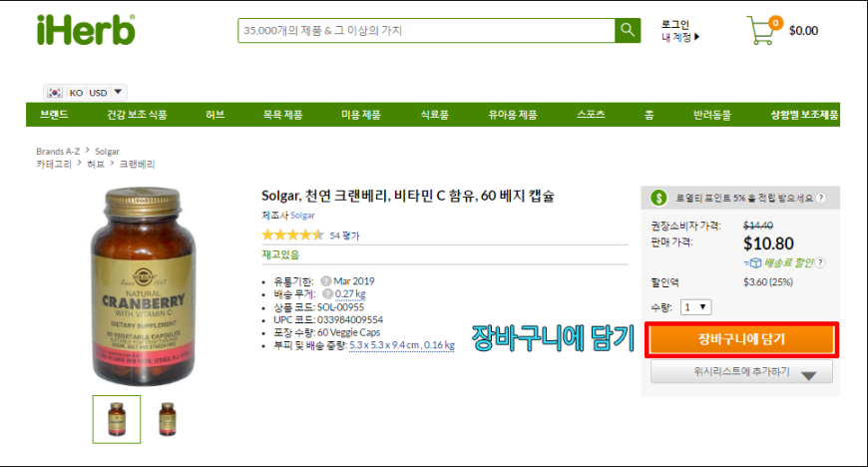The width and height of the screenshot is (868, 467).
Task: Click the Solgar breadcrumb link
Action: tap(107, 152)
